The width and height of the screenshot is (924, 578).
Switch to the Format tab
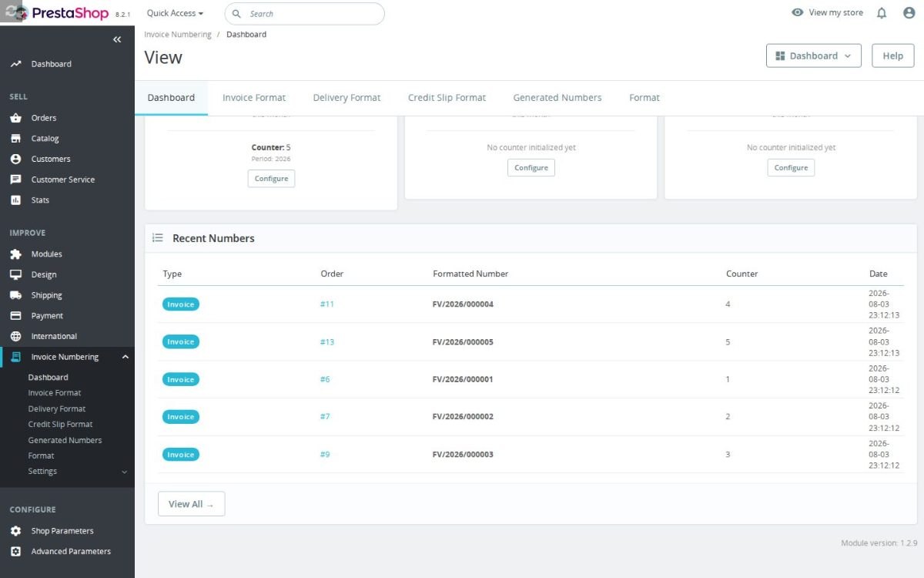tap(644, 98)
